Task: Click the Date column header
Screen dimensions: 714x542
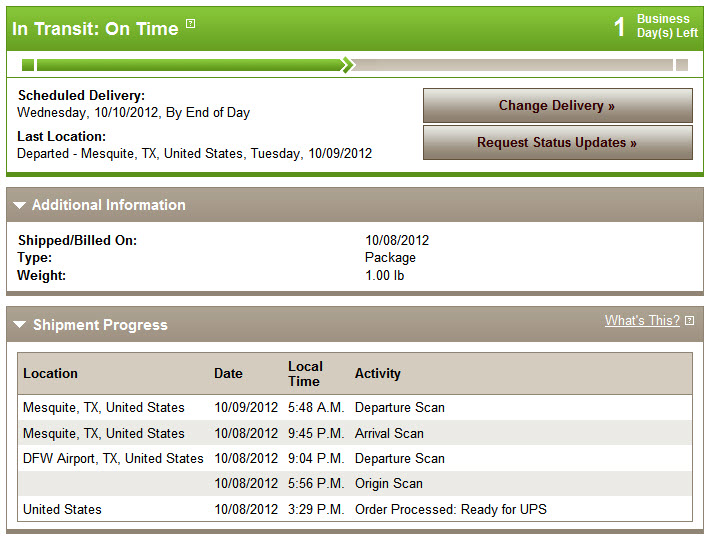Action: (228, 373)
